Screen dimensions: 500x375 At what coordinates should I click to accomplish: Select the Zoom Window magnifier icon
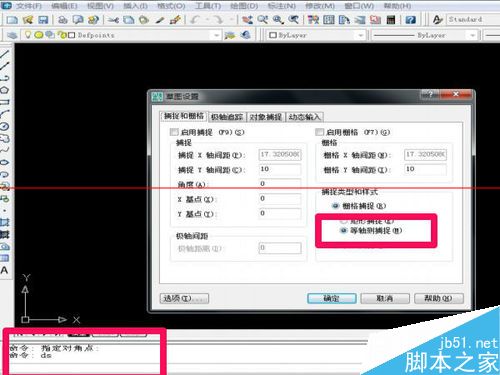tap(278, 20)
